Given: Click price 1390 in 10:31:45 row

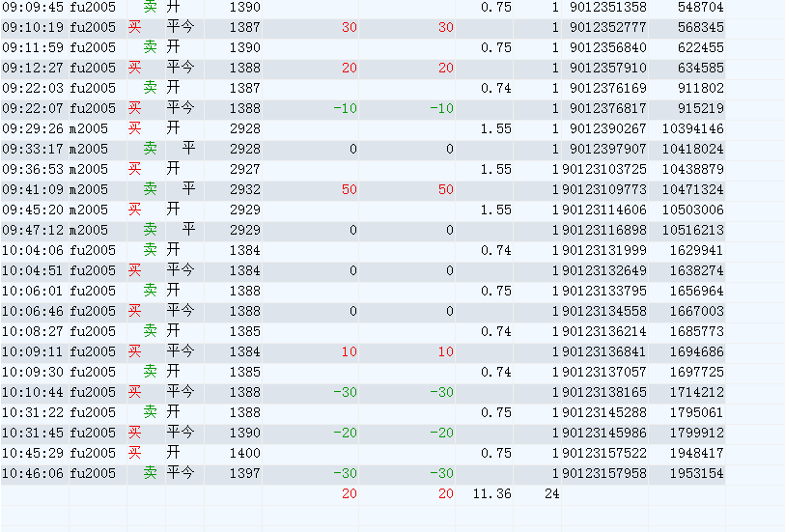Looking at the screenshot, I should (x=245, y=433).
